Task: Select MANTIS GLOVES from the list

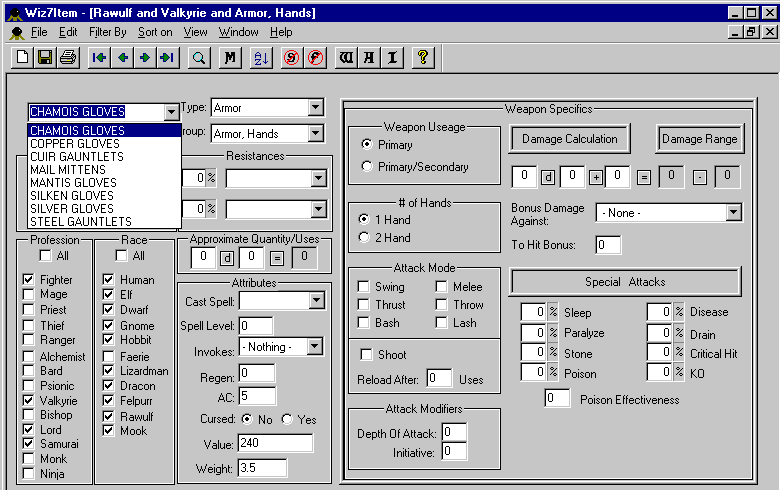Action: 104,183
